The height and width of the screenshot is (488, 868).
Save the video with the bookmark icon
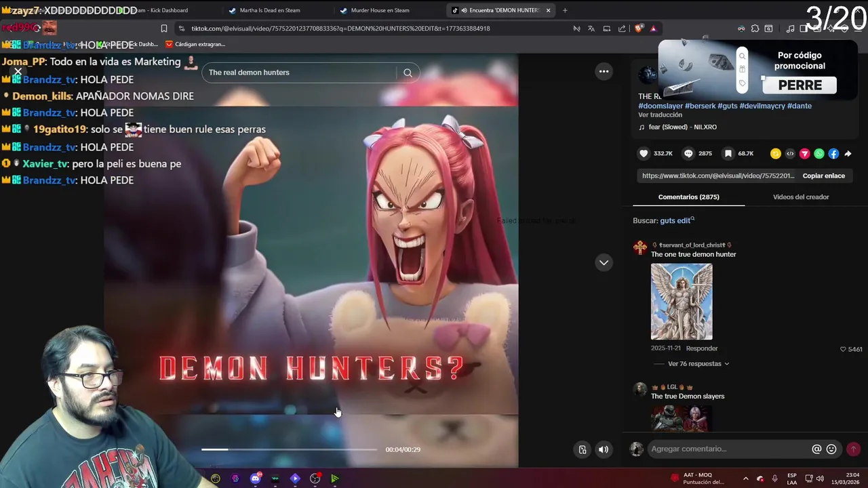[728, 154]
